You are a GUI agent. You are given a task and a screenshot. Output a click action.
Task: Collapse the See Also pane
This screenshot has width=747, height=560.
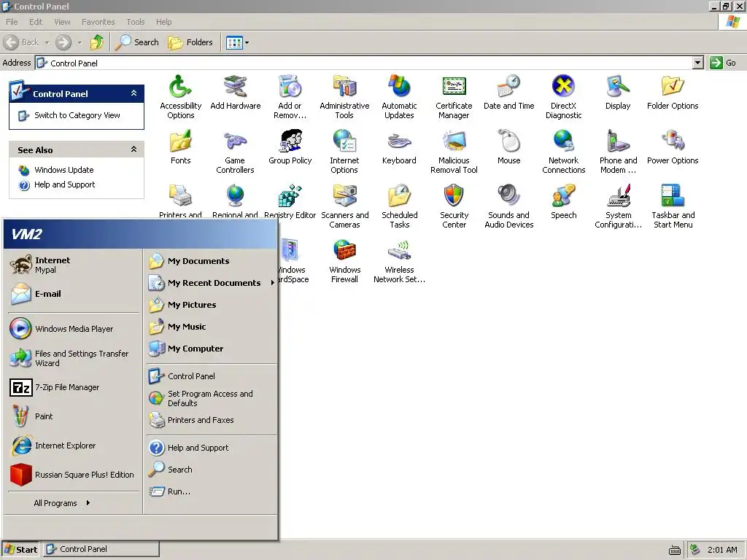[134, 149]
